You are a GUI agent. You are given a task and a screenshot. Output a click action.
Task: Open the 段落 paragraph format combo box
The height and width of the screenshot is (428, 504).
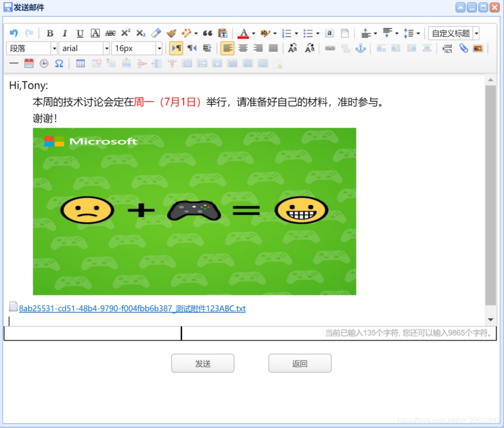(32, 48)
